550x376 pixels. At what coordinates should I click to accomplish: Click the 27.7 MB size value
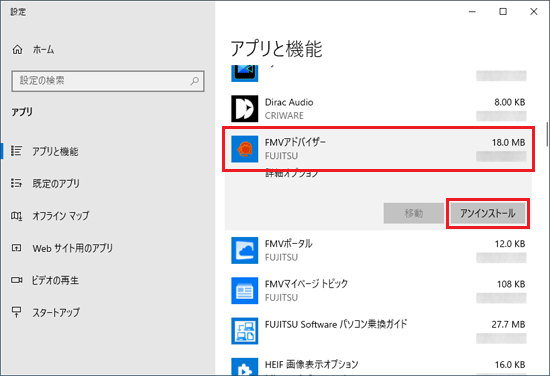[x=508, y=324]
